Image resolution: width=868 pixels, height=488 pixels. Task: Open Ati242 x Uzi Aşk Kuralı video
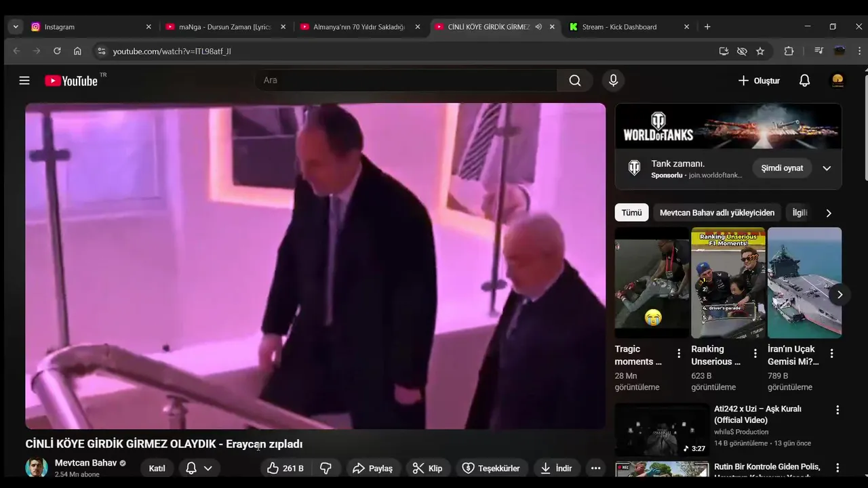[757, 414]
